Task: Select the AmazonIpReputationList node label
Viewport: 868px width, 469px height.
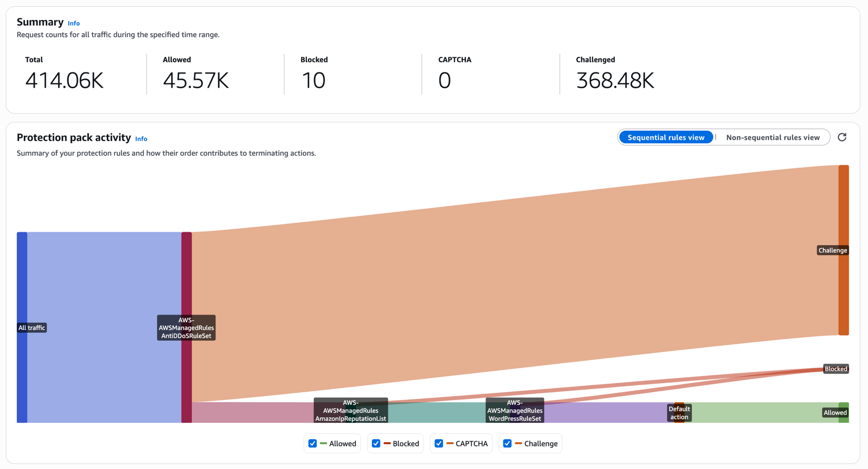Action: (350, 411)
